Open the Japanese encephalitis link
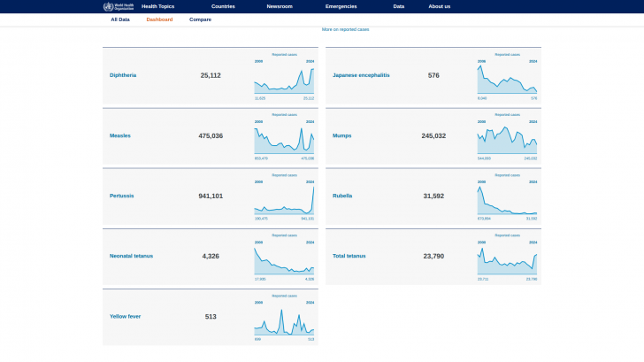 pyautogui.click(x=361, y=76)
